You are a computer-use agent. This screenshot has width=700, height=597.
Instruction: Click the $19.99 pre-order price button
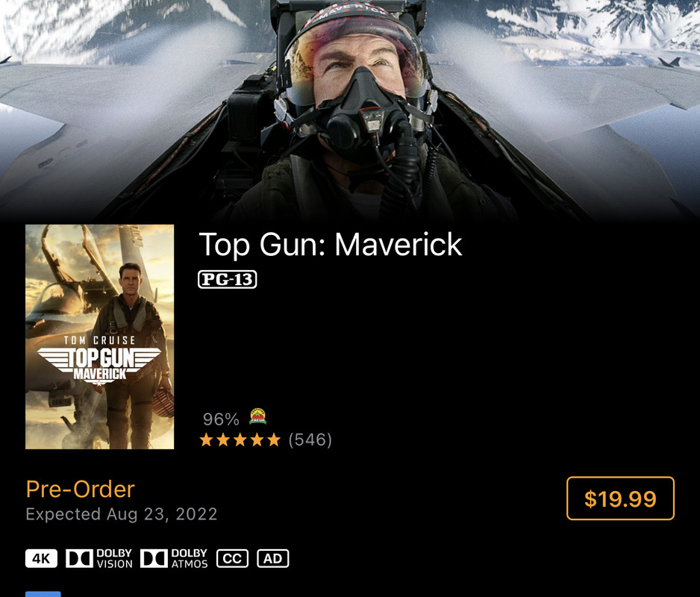point(620,498)
